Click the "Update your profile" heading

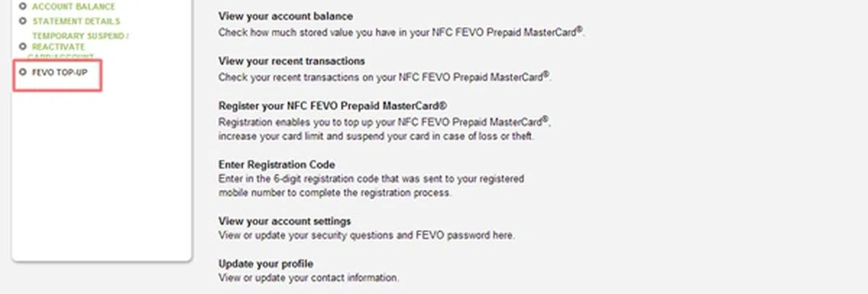[x=265, y=263]
